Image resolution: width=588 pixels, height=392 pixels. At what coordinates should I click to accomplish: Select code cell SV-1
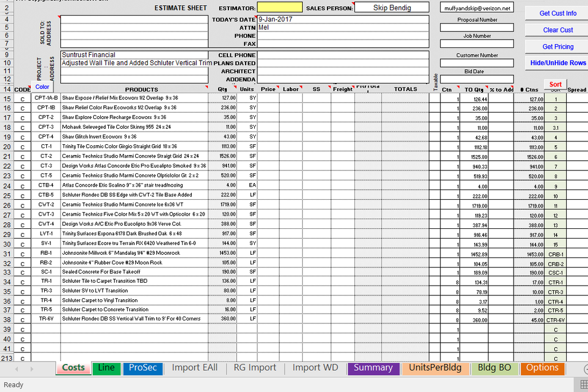click(46, 243)
